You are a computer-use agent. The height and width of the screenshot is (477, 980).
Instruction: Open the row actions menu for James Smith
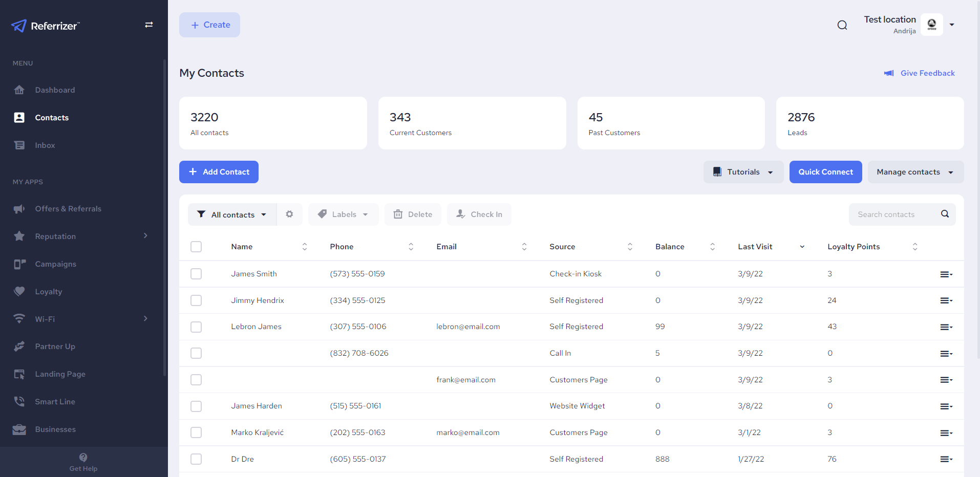946,274
